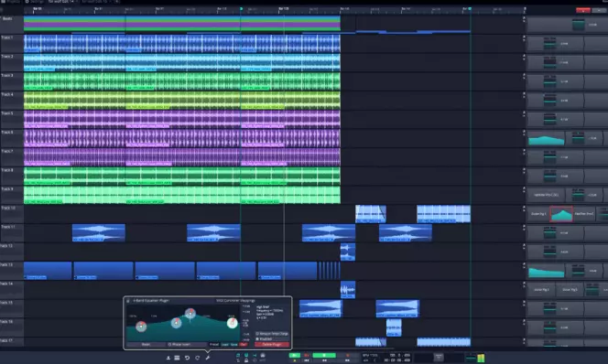Open the EQ curve plugin on Track 6
Image resolution: width=608 pixels, height=364 pixels.
click(546, 140)
